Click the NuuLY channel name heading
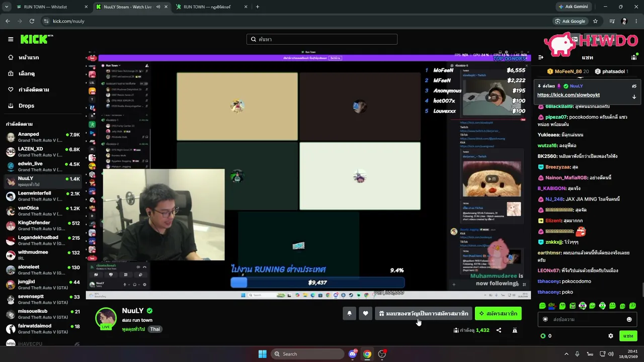 click(x=133, y=311)
